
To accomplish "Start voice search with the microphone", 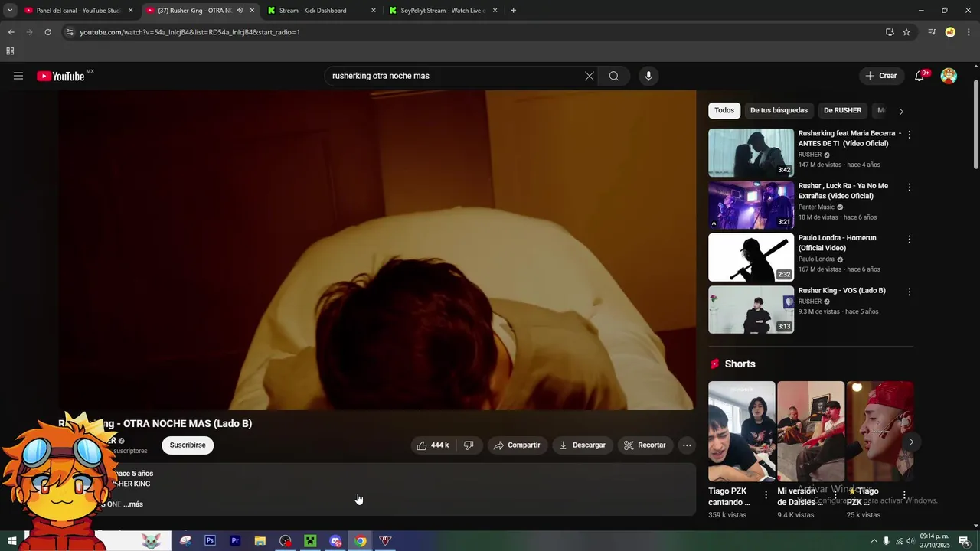I will [x=648, y=76].
